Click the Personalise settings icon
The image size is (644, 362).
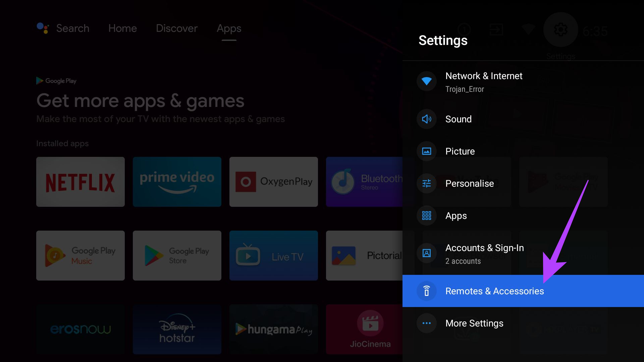pyautogui.click(x=426, y=183)
